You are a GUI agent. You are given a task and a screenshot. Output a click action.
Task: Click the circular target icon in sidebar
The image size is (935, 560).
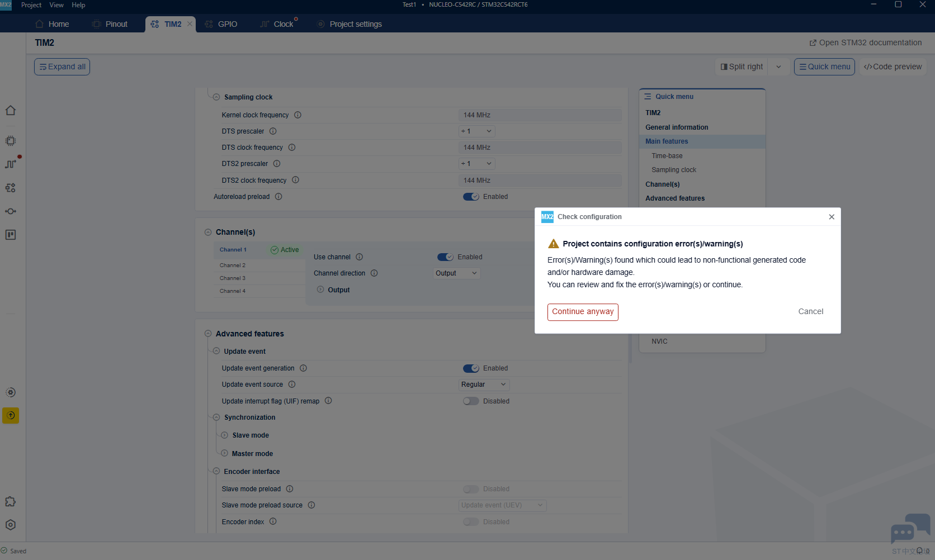(x=11, y=392)
